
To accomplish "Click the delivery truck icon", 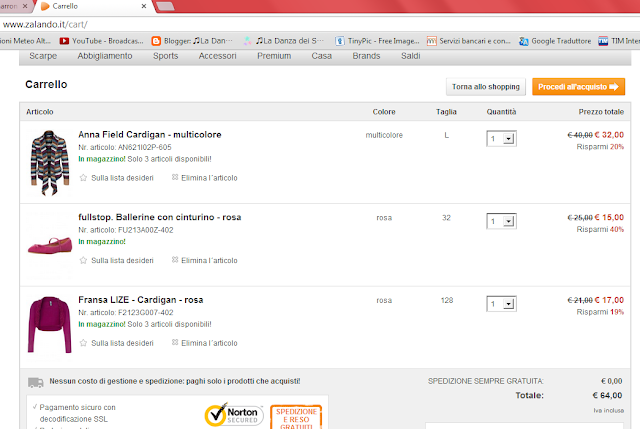I will pos(36,382).
